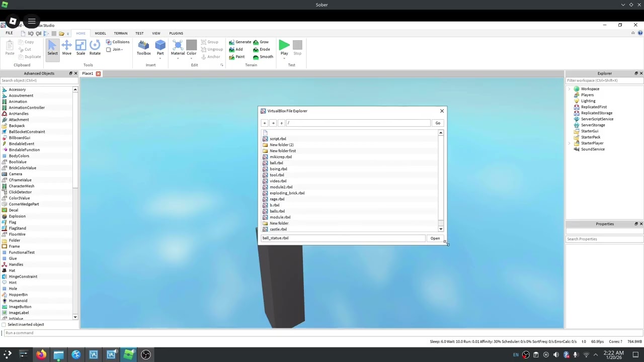This screenshot has width=644, height=362.
Task: Click the file list scrollbar down arrow
Action: coord(441,229)
